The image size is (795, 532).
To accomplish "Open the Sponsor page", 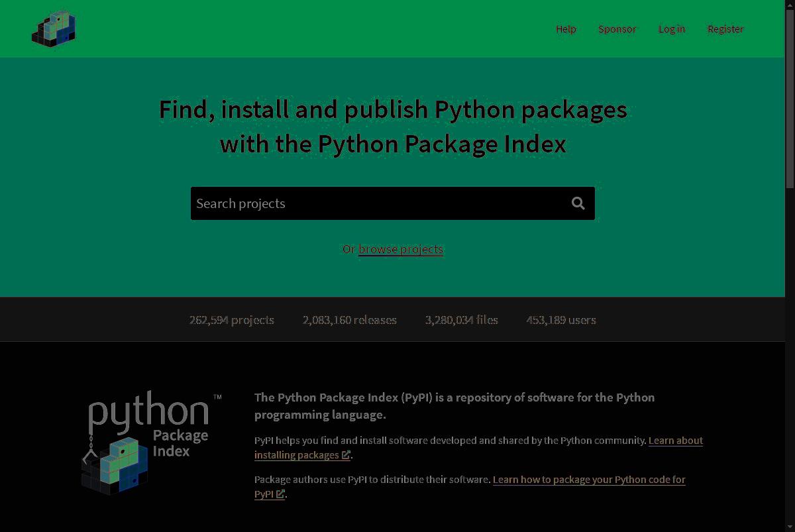I will pyautogui.click(x=617, y=28).
